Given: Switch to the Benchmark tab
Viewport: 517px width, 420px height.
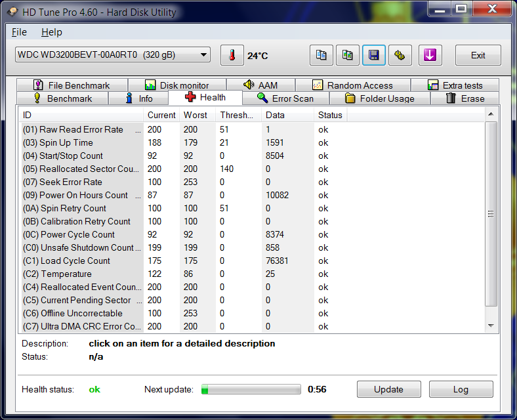Looking at the screenshot, I should 62,98.
